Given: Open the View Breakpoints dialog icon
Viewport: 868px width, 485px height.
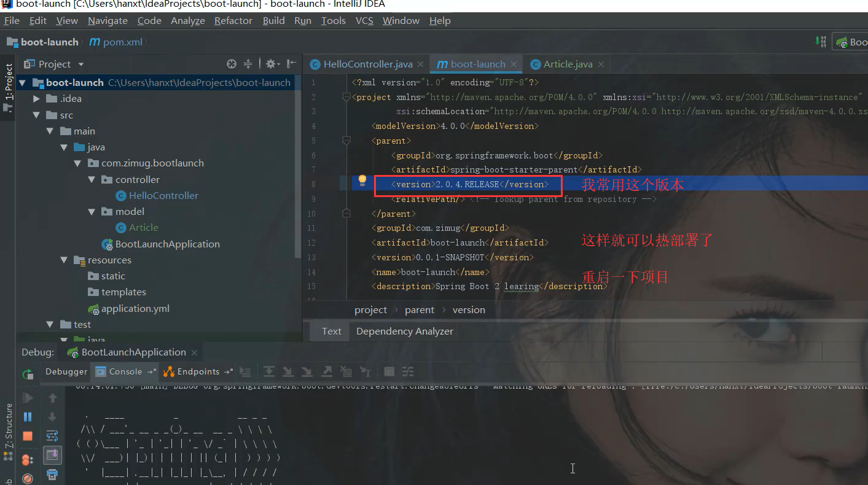Looking at the screenshot, I should tap(28, 459).
